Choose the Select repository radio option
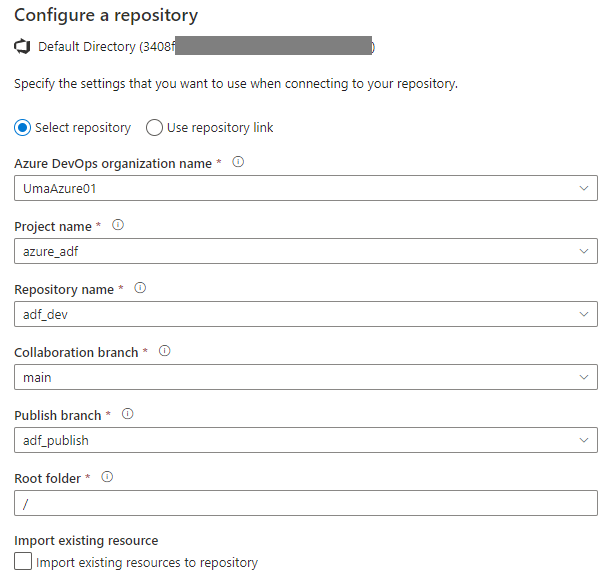This screenshot has height=580, width=610. 23,128
